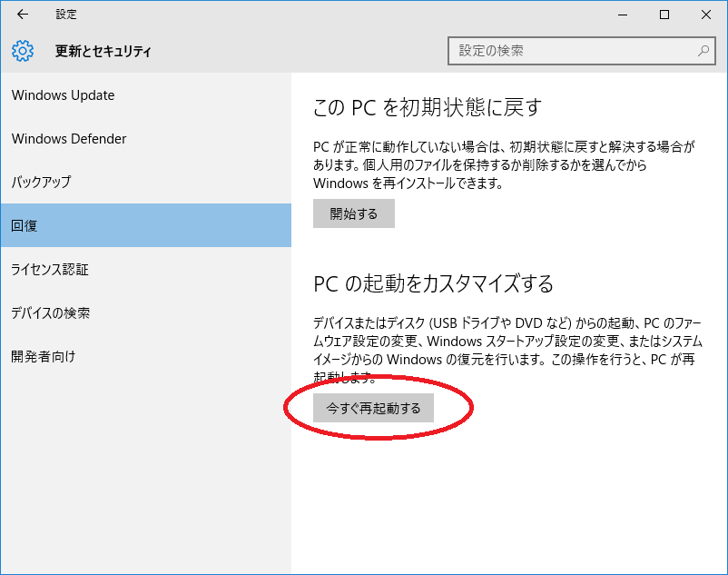This screenshot has width=728, height=575.
Task: Open the Windows Defender section
Action: coord(146,138)
